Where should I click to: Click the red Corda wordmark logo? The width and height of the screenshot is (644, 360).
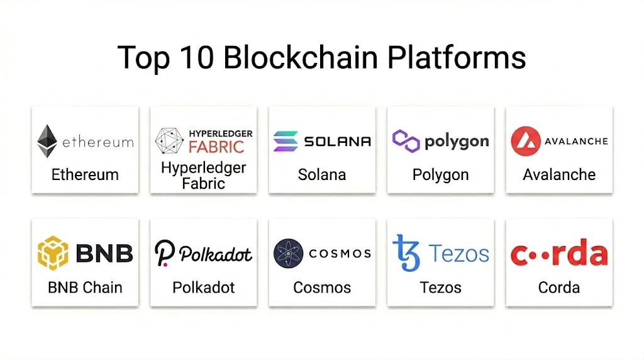pos(559,253)
